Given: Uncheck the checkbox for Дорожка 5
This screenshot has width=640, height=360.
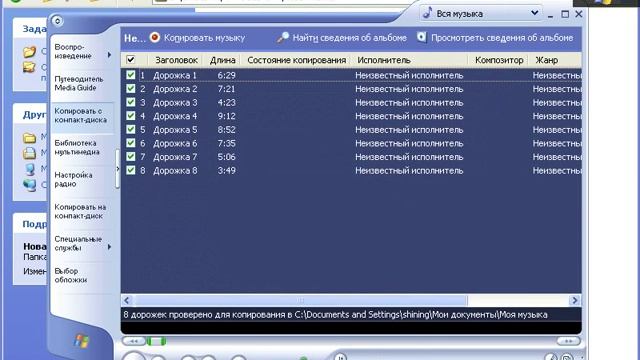Looking at the screenshot, I should pos(131,129).
